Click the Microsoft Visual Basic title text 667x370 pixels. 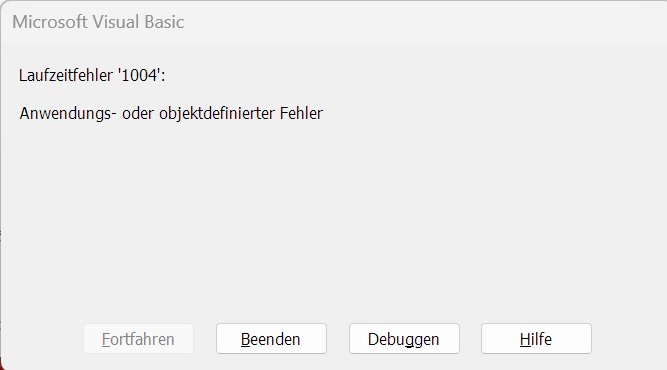(x=98, y=22)
